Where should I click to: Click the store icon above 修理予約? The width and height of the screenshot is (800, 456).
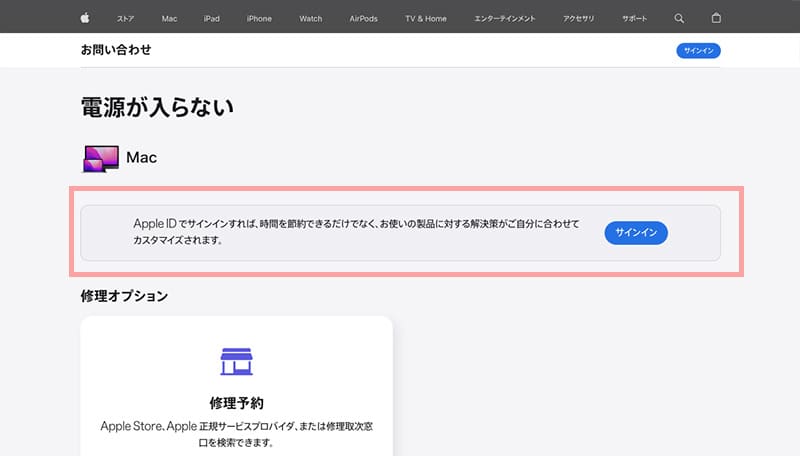point(236,361)
